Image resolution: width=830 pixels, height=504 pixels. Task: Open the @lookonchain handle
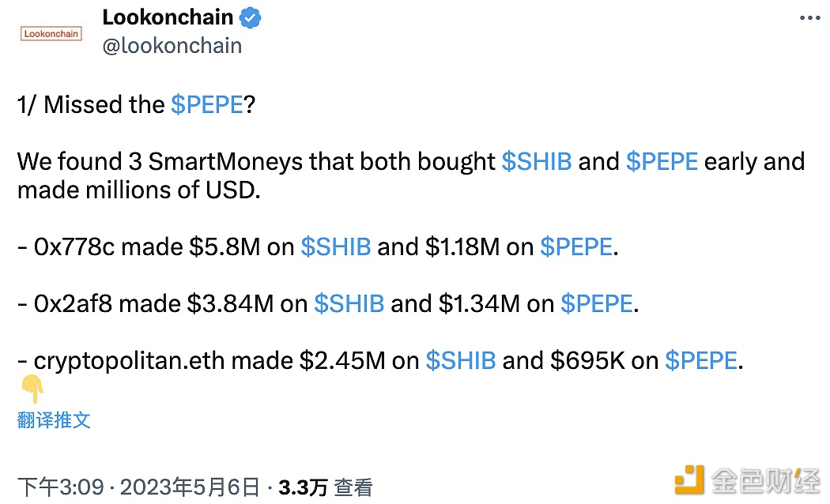172,46
